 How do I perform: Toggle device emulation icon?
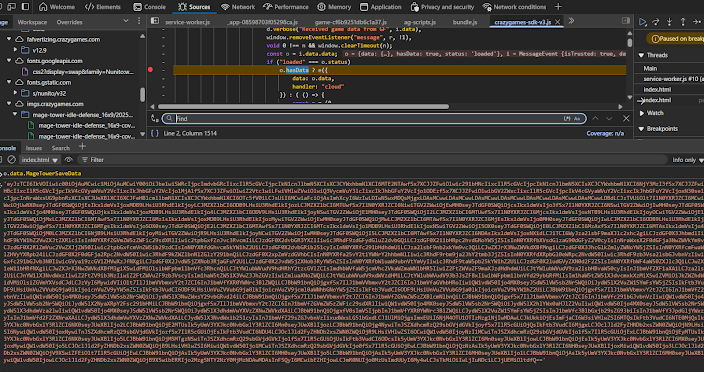(12, 7)
